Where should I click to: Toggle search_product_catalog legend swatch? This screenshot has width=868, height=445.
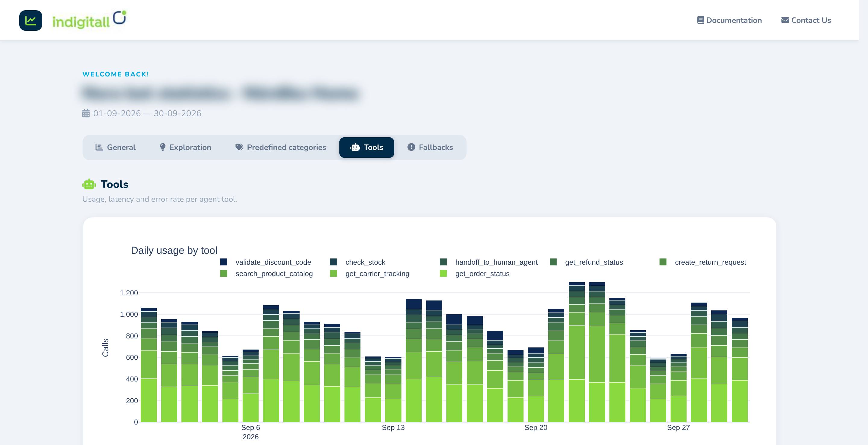pos(223,273)
